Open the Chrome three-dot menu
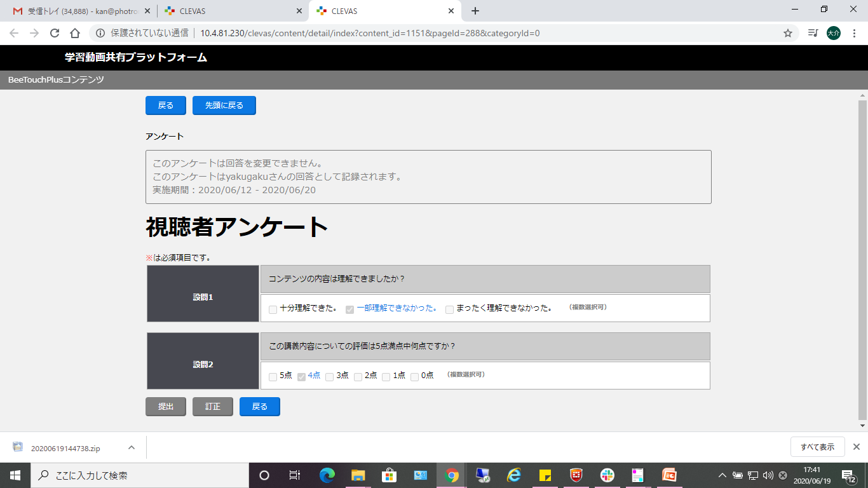 pos(854,33)
